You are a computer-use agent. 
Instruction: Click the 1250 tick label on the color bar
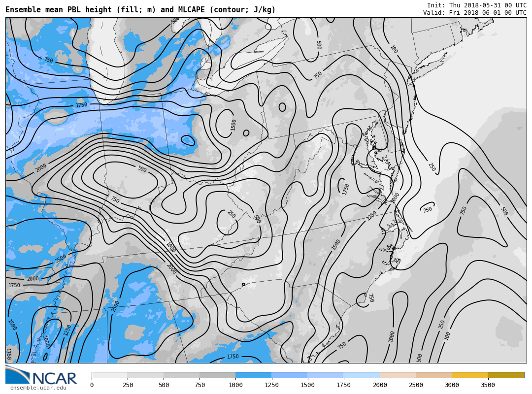(271, 385)
